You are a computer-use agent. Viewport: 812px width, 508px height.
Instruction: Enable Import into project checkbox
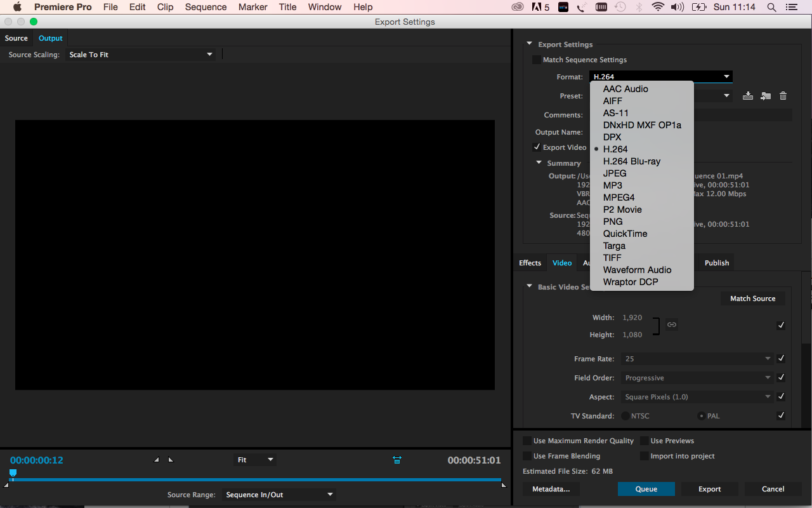[x=645, y=456]
